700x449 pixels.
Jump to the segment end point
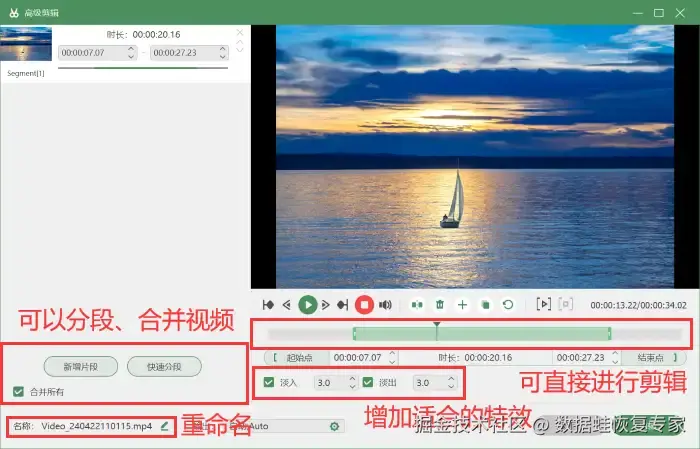pyautogui.click(x=342, y=305)
